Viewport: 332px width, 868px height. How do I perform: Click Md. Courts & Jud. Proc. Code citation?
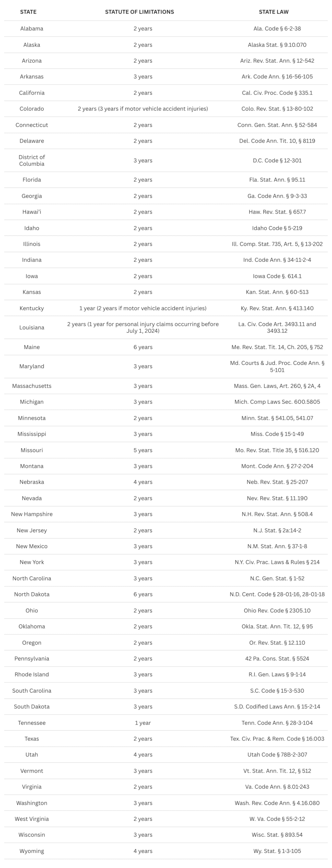click(x=277, y=366)
